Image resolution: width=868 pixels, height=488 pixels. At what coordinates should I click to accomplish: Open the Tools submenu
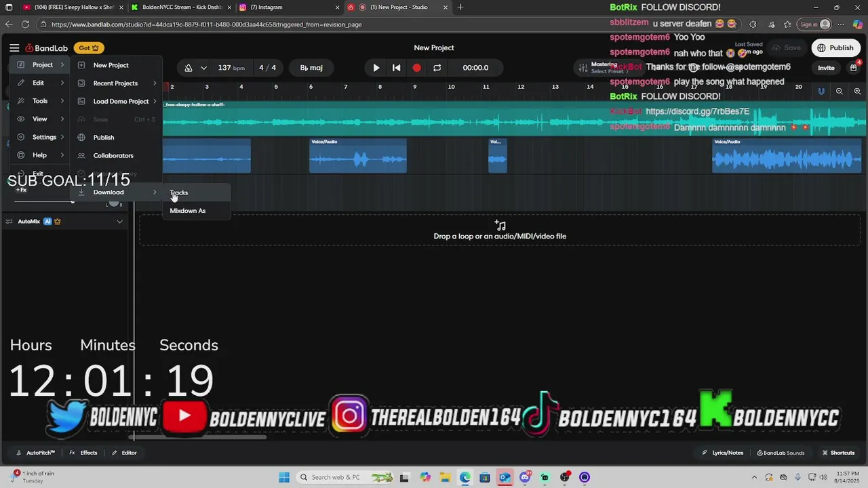39,101
